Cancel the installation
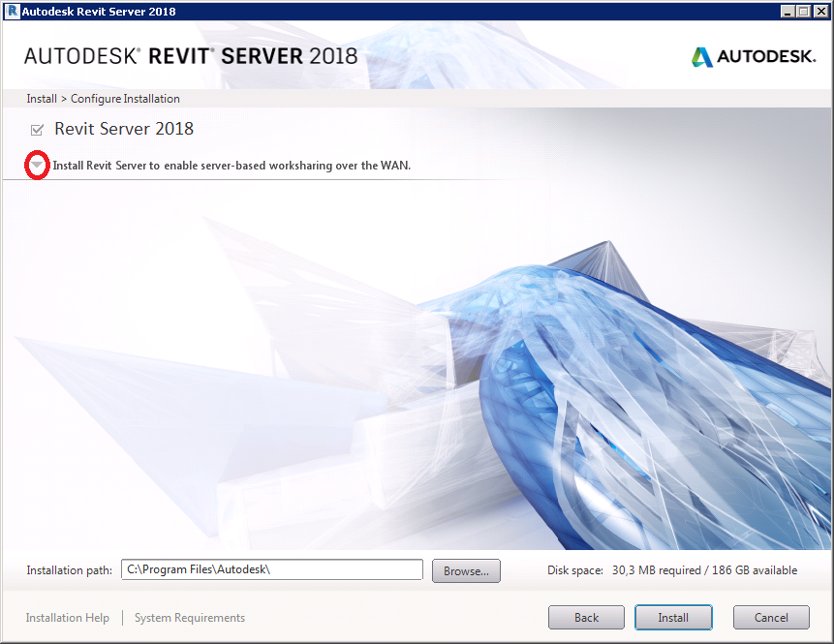 click(771, 618)
